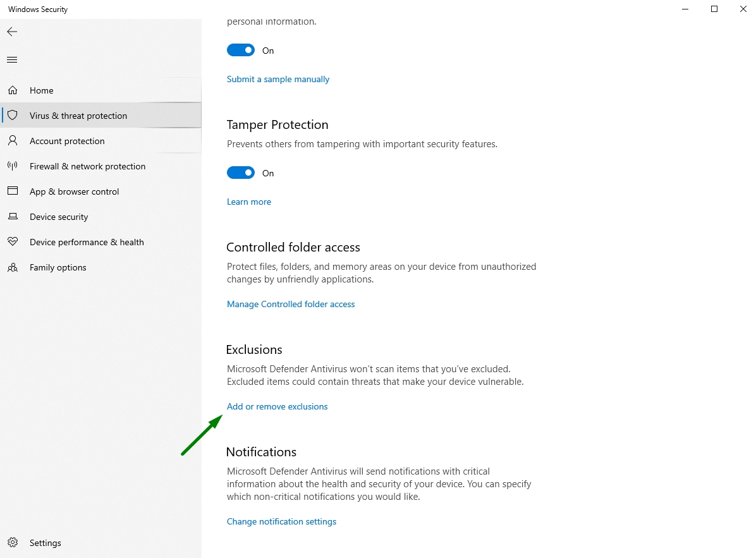756x558 pixels.
Task: Open Change notification settings link
Action: pos(281,521)
